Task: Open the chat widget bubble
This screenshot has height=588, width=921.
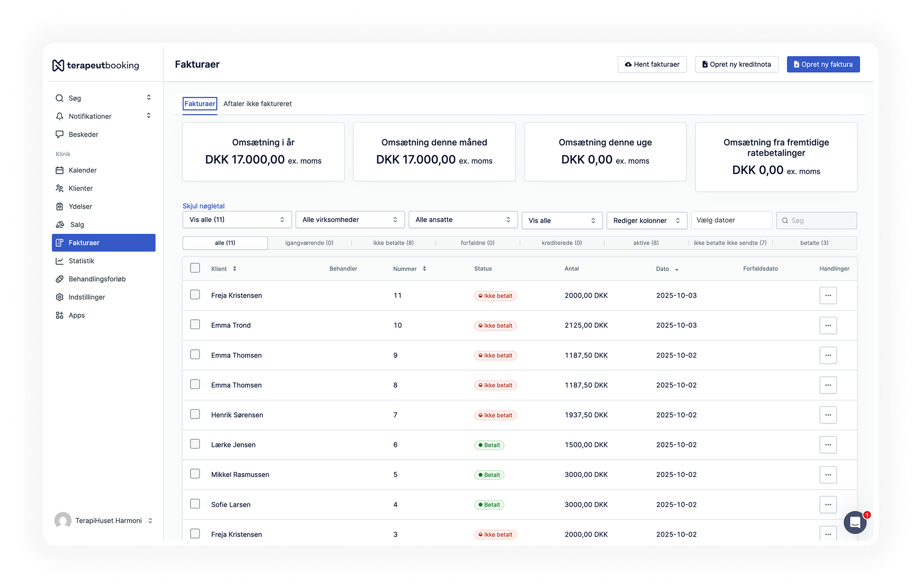Action: [x=855, y=522]
